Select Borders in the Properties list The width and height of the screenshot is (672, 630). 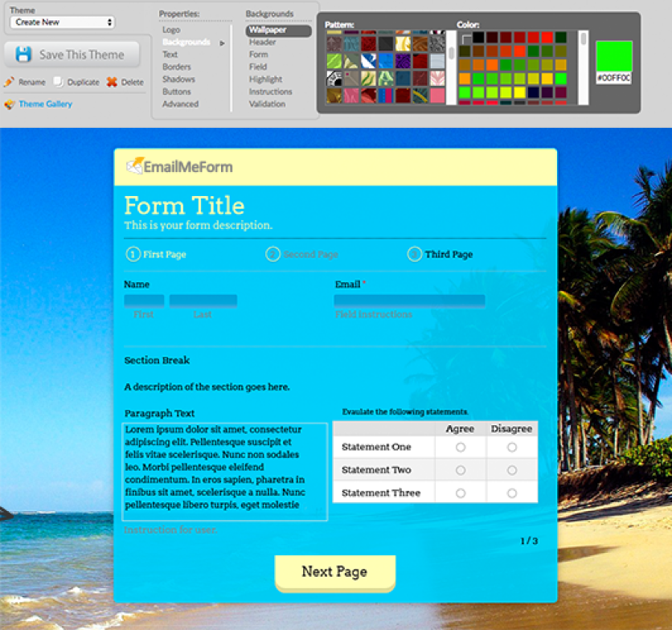tap(177, 67)
